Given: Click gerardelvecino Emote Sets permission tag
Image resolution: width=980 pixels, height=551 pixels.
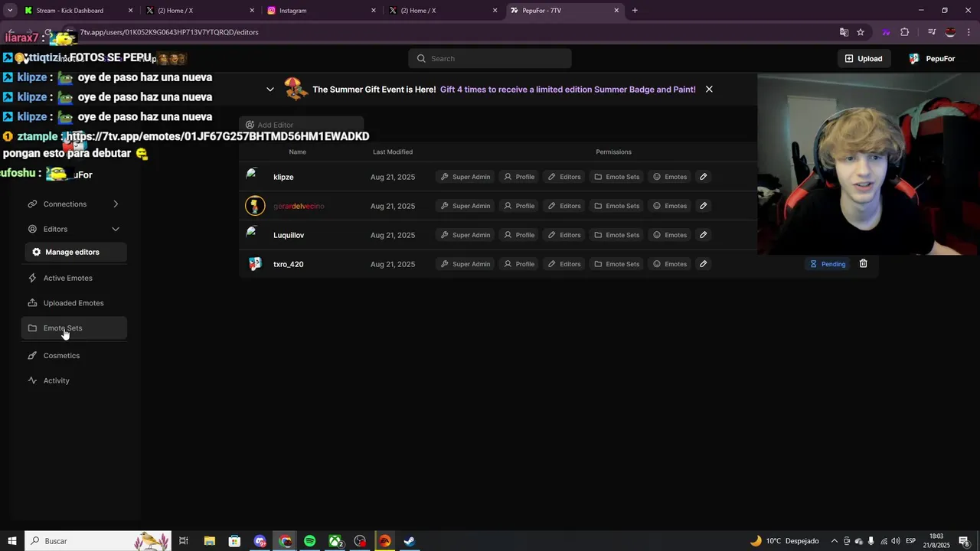Looking at the screenshot, I should 616,206.
